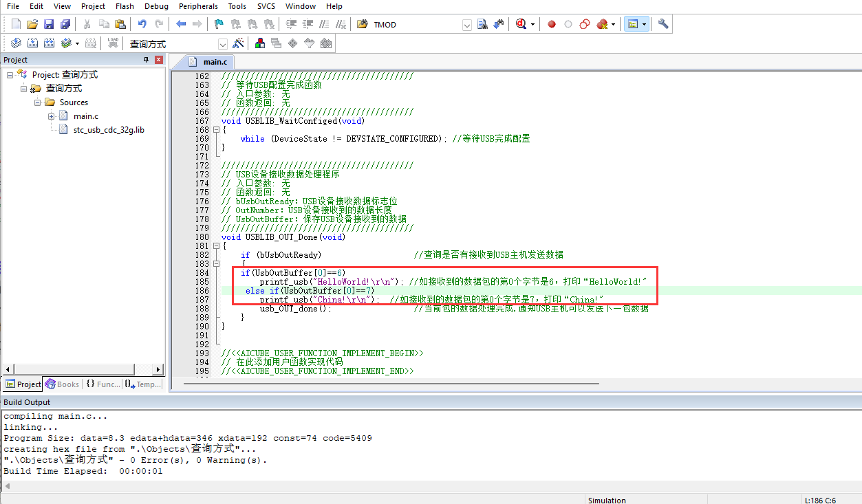Open the Peripherals menu

pyautogui.click(x=198, y=6)
